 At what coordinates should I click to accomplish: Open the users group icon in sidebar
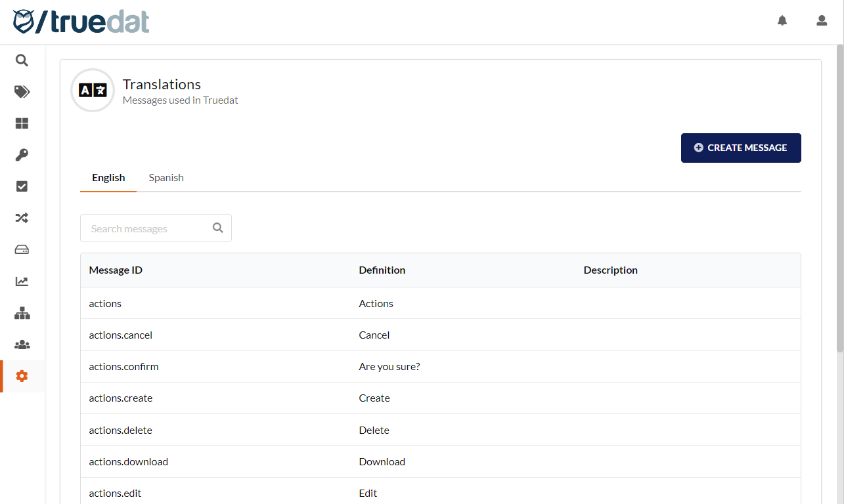click(22, 345)
